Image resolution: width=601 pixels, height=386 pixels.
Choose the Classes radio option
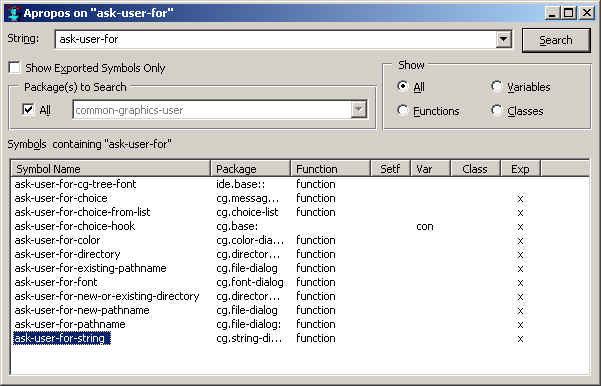[497, 111]
